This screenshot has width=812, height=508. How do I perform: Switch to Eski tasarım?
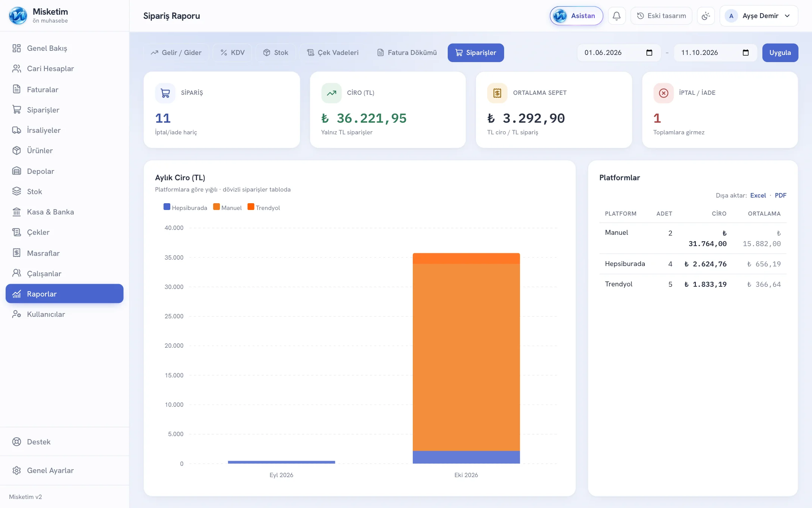click(661, 16)
